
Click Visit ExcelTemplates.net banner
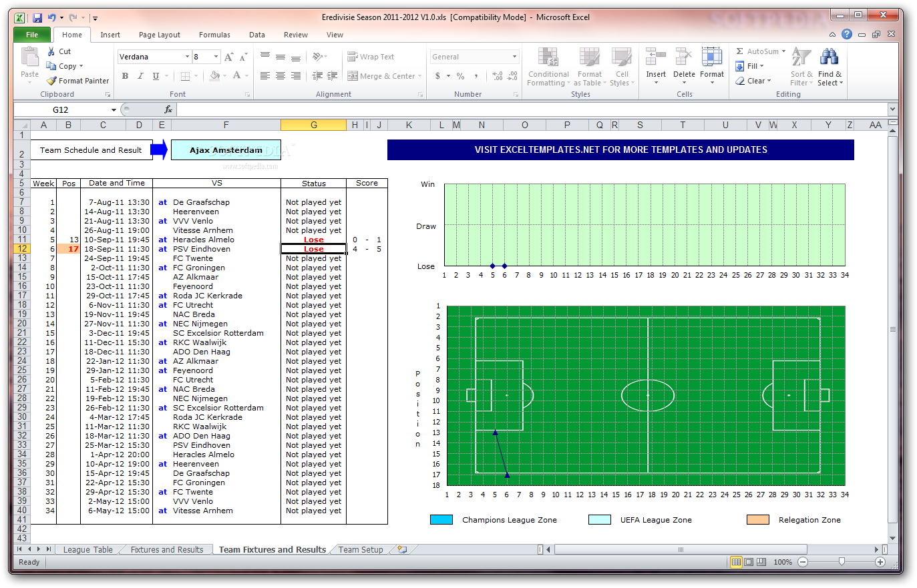(x=620, y=150)
